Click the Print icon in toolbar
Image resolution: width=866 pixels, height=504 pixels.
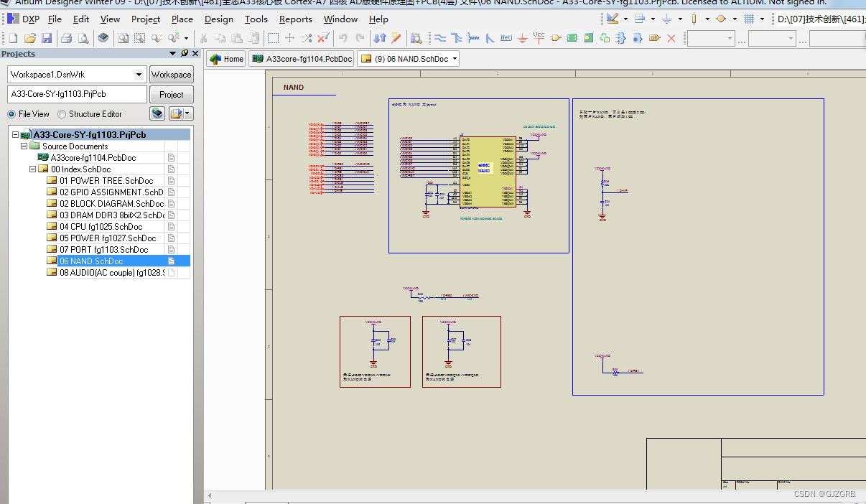point(66,38)
